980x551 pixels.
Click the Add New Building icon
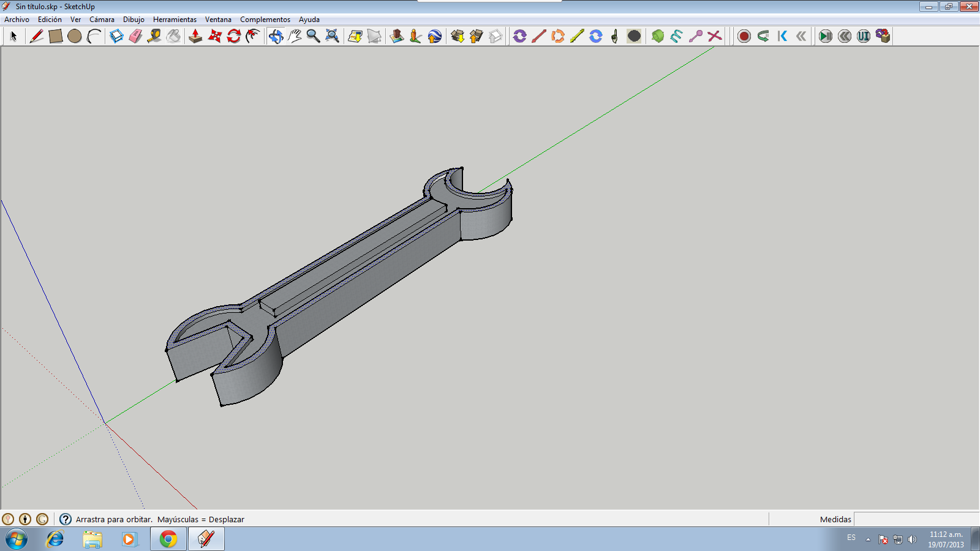[x=397, y=36]
